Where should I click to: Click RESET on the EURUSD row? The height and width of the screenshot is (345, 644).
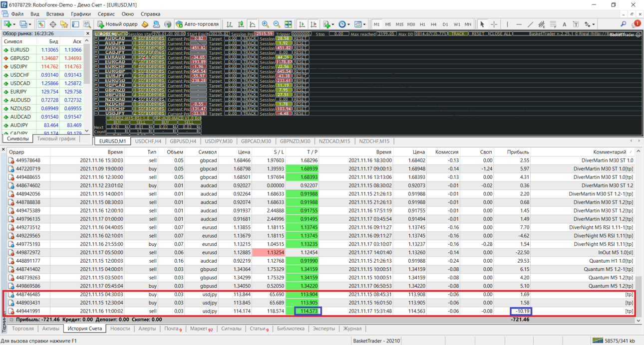tap(301, 80)
